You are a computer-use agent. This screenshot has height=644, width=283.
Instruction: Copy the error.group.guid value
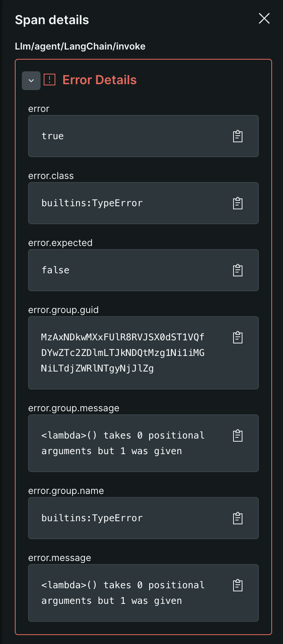click(238, 337)
